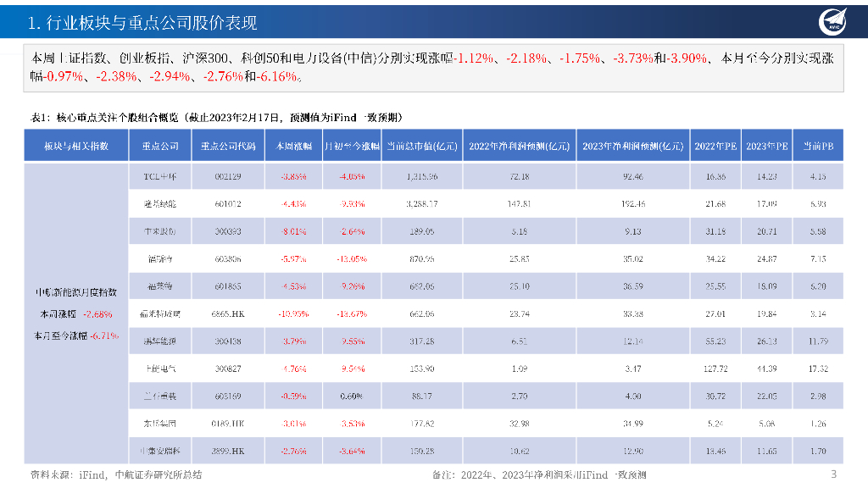
Task: Click the weekly change '-8.01%' cell
Action: (294, 231)
